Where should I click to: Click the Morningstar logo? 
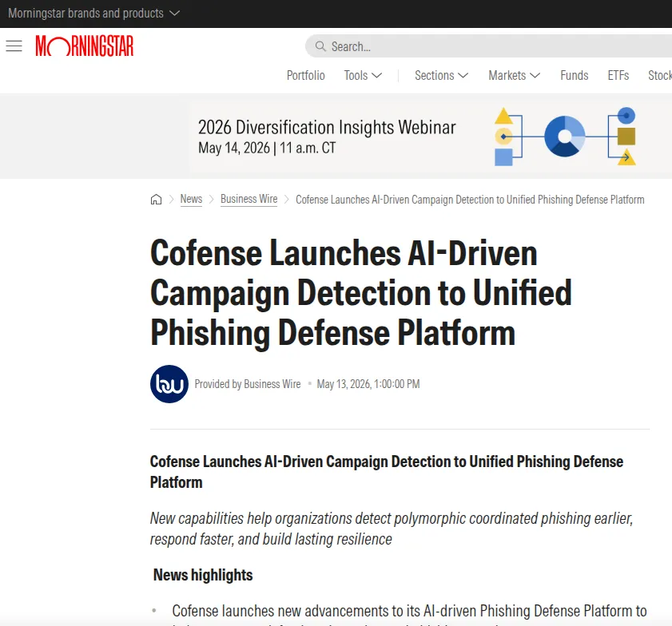(85, 46)
